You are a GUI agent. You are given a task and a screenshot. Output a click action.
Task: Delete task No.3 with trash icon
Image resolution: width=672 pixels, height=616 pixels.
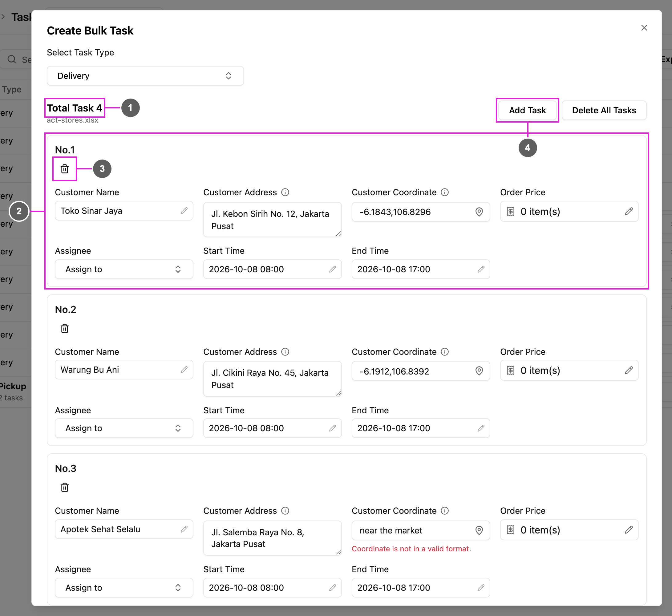(65, 487)
